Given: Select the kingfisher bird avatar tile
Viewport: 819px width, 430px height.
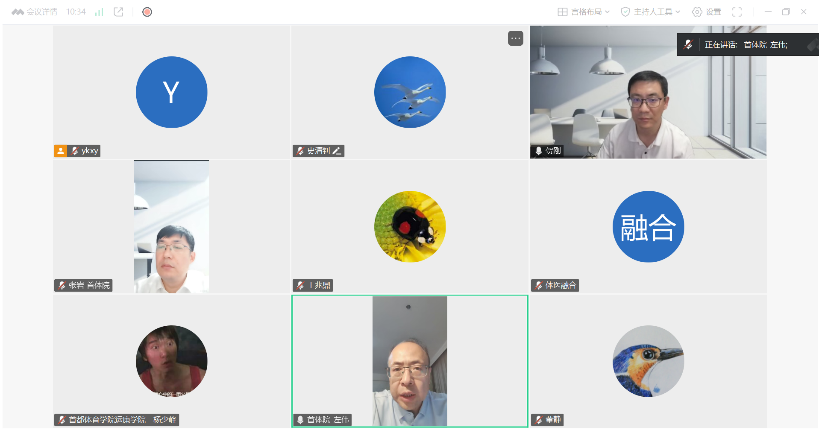Looking at the screenshot, I should pyautogui.click(x=648, y=360).
